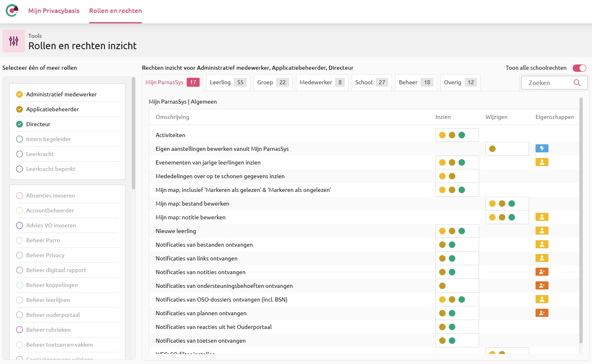Click the orange person-plus icon for notities ontvangen
Screen dimensions: 592x364
[x=542, y=272]
